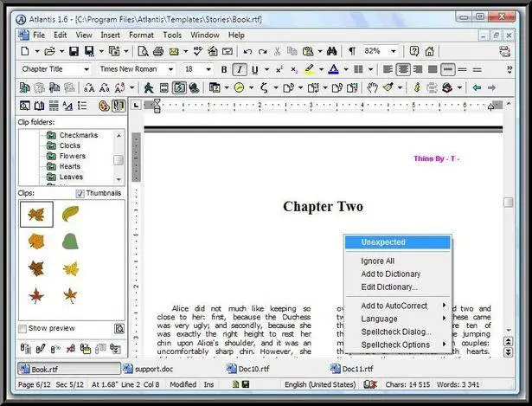Select Ignore All in context menu

[398, 261]
